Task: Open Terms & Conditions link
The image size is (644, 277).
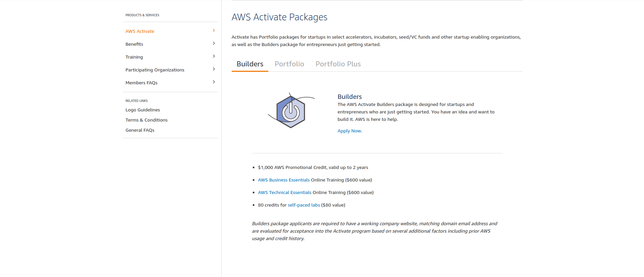Action: (x=146, y=120)
